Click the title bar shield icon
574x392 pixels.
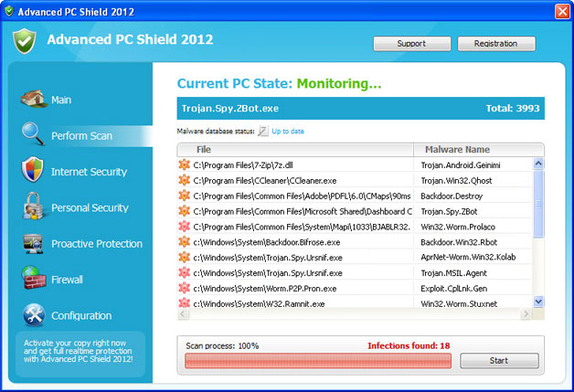9,11
